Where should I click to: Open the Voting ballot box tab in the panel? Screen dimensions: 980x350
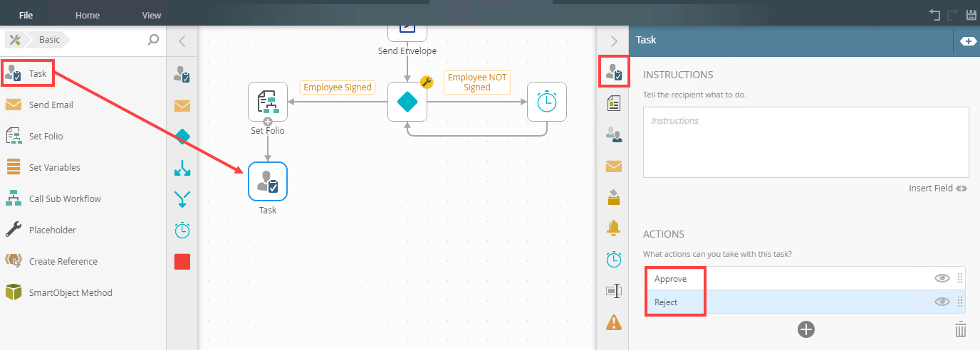point(613,197)
